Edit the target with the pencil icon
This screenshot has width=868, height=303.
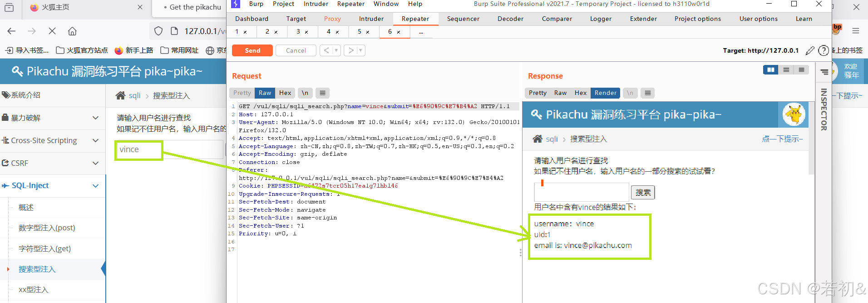coord(810,50)
